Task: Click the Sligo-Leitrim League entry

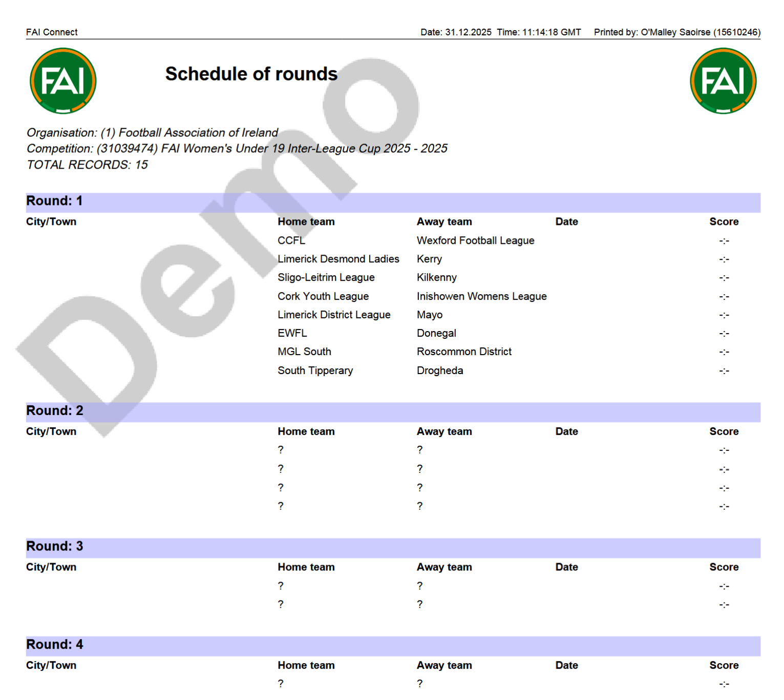Action: (326, 277)
